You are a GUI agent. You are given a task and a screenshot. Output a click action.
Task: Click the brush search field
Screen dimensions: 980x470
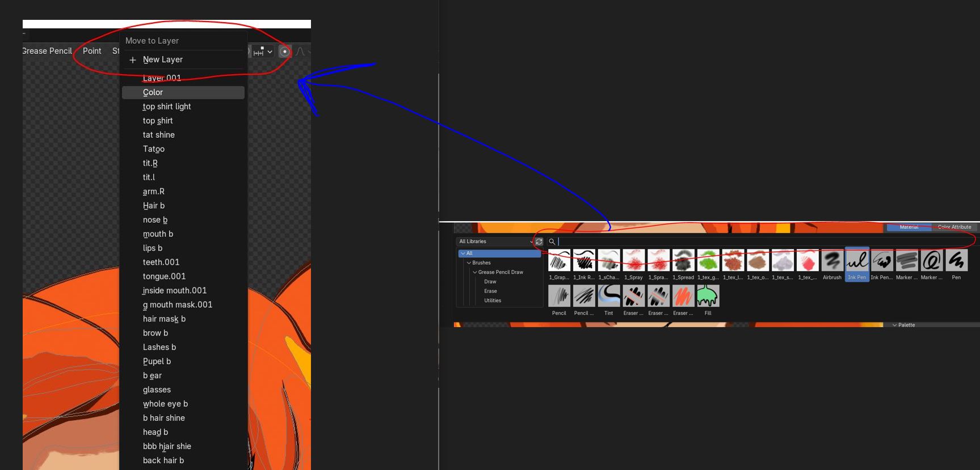[x=760, y=242]
